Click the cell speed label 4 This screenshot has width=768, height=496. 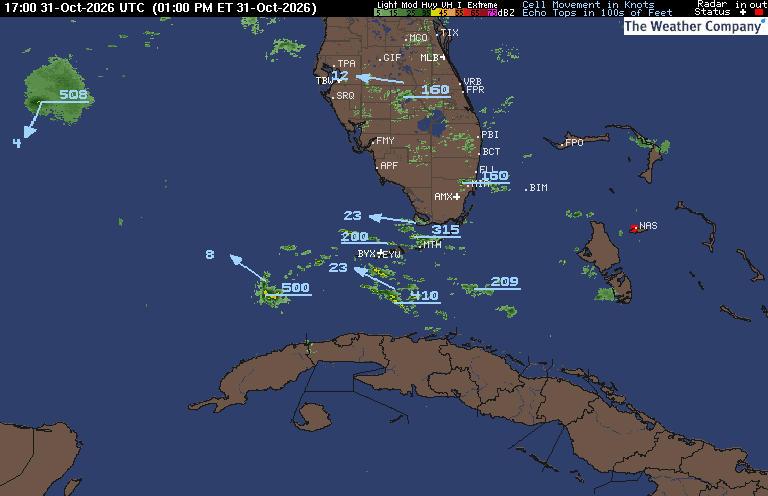point(17,143)
